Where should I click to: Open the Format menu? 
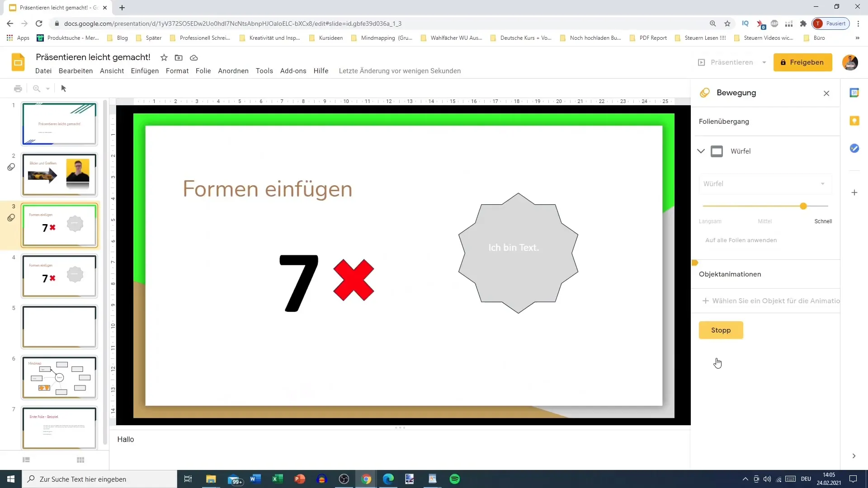pos(177,71)
